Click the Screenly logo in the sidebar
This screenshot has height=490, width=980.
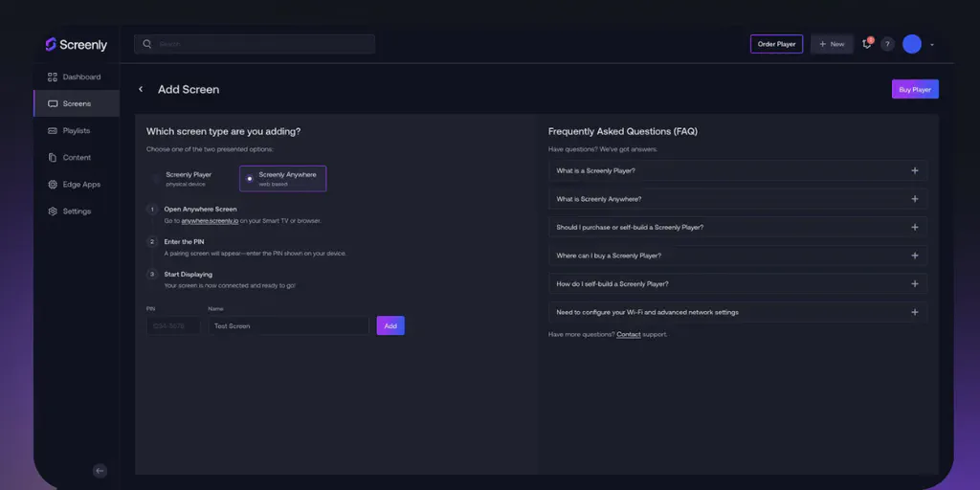click(76, 44)
